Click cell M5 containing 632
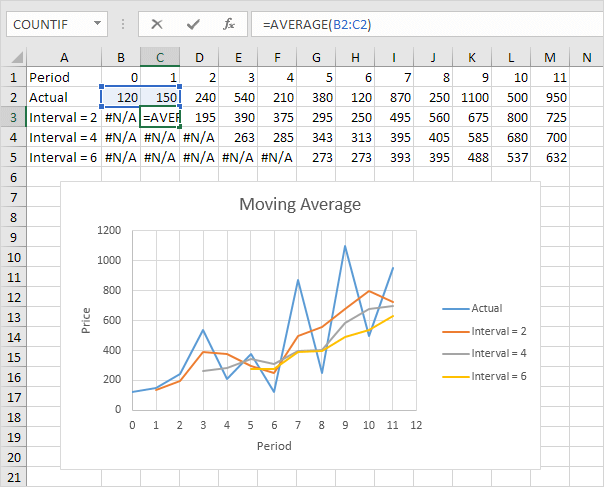The image size is (604, 487). click(550, 157)
